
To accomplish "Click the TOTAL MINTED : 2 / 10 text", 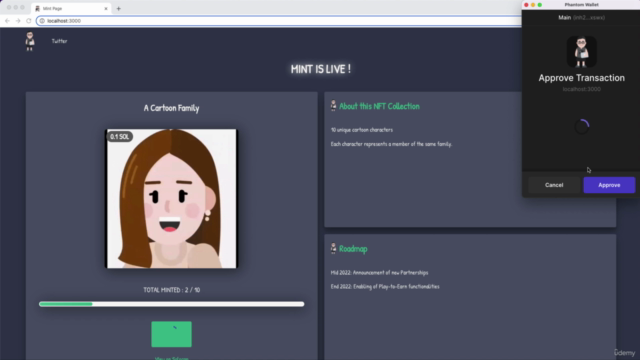I will click(x=171, y=290).
